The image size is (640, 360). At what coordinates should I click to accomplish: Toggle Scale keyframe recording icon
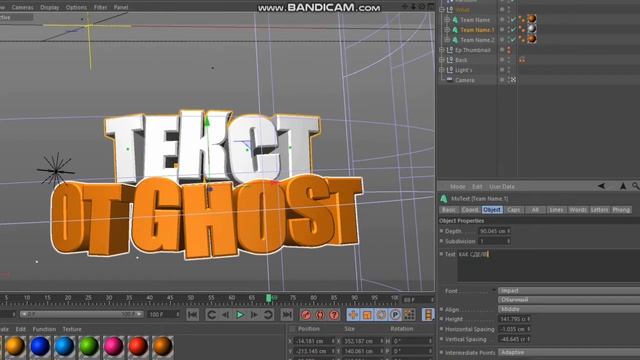tap(367, 315)
